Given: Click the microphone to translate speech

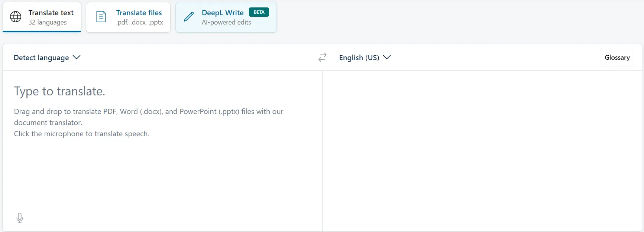Looking at the screenshot, I should (20, 218).
